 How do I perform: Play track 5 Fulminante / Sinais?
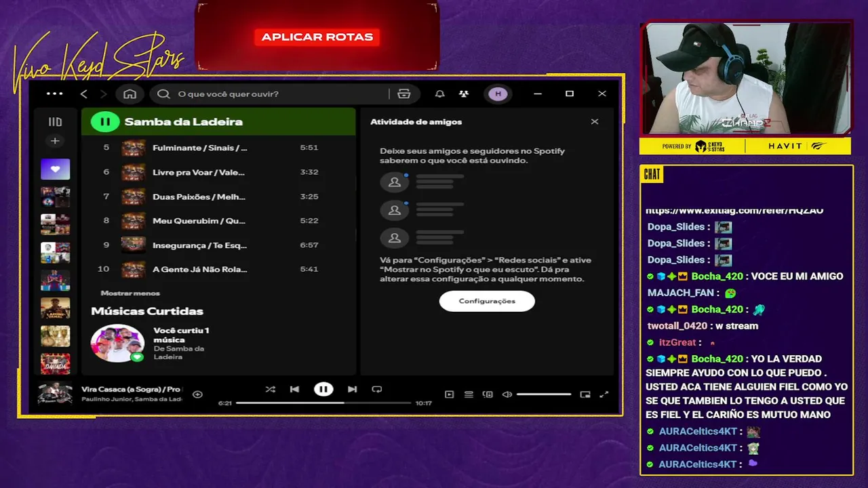(x=218, y=148)
